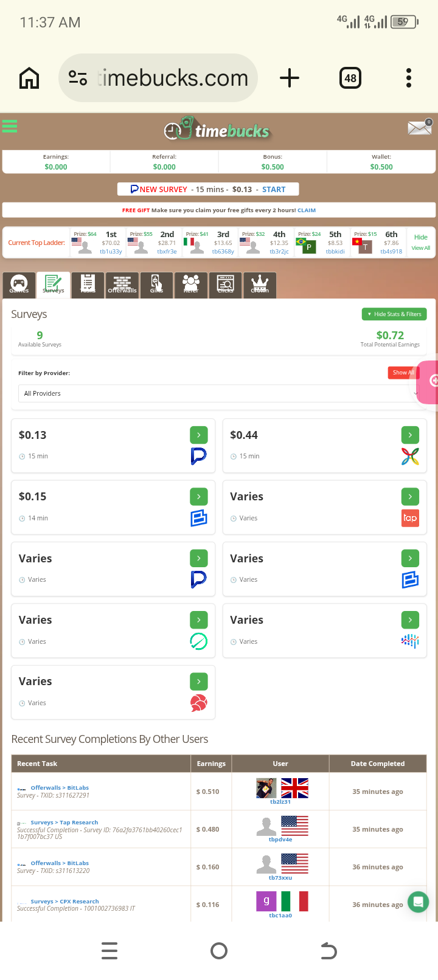Hide the Current Top Ladder bar
Screen dimensions: 438x980
click(x=421, y=237)
